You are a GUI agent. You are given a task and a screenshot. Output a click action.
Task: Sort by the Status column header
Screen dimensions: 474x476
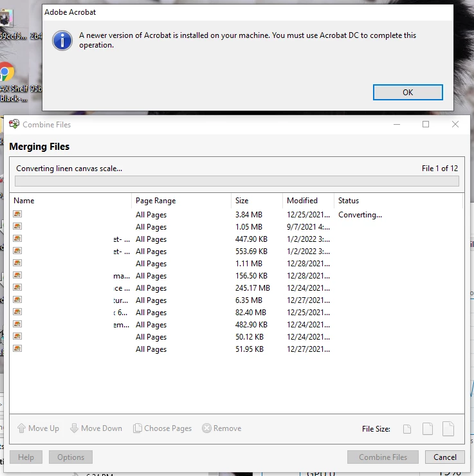(399, 201)
